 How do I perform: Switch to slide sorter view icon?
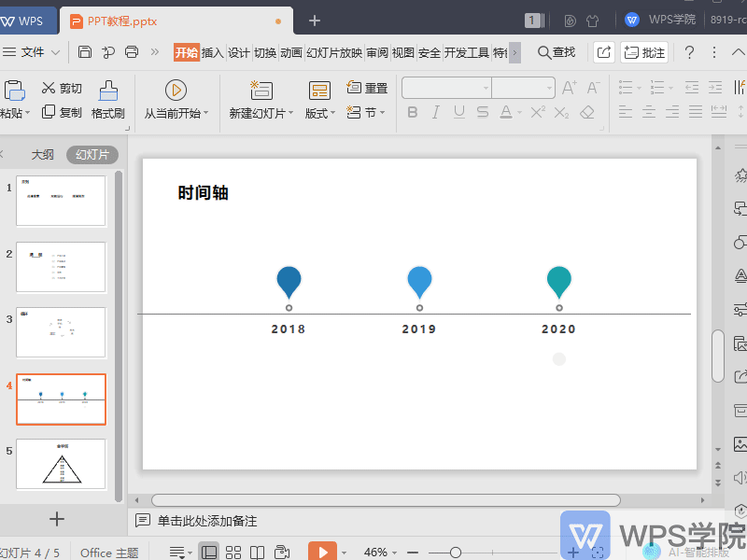233,552
